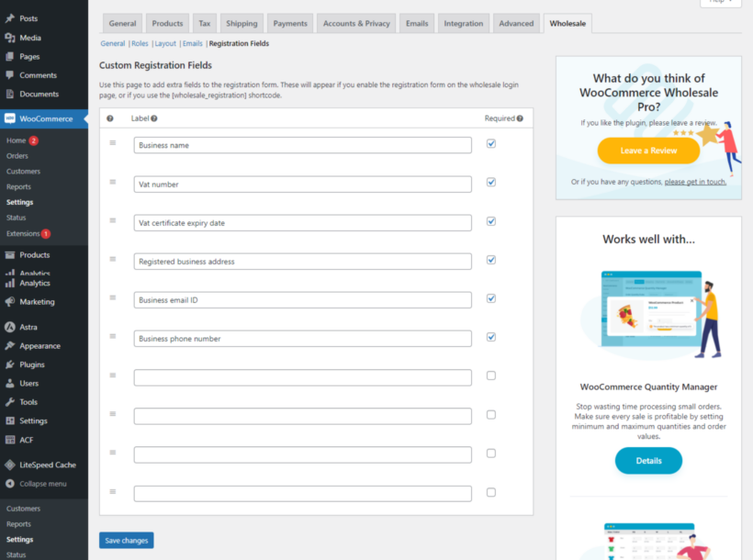Save changes to registration fields
753x560 pixels.
(x=126, y=540)
